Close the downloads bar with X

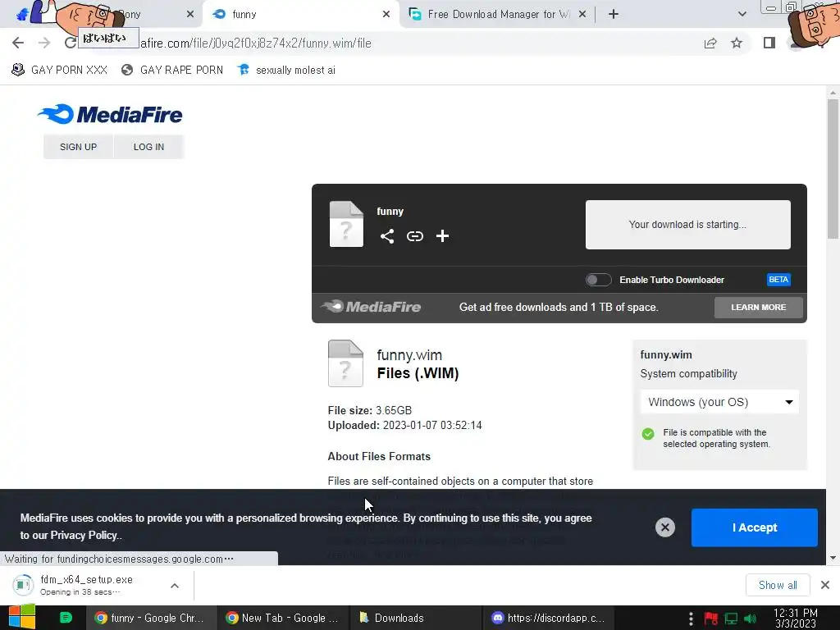click(825, 584)
